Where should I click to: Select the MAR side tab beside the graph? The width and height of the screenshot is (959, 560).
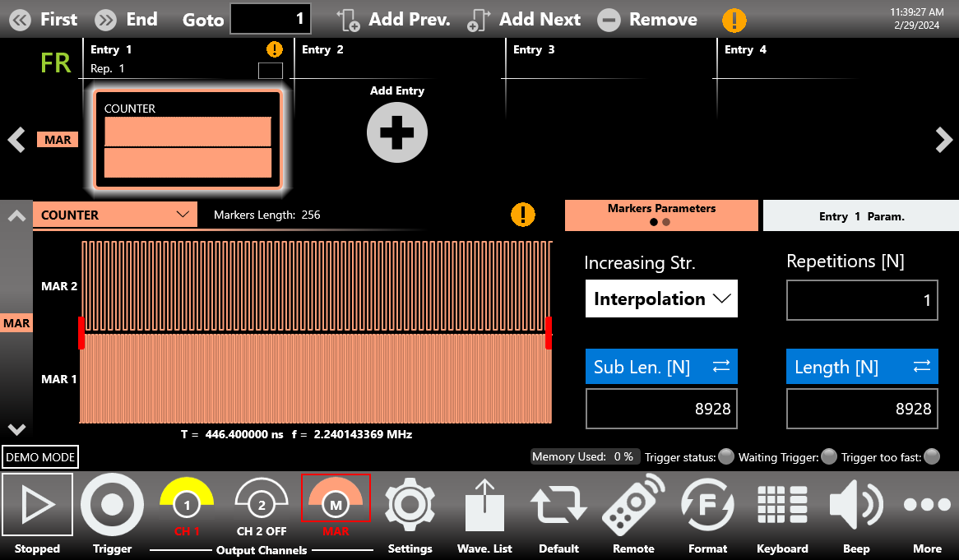coord(16,323)
